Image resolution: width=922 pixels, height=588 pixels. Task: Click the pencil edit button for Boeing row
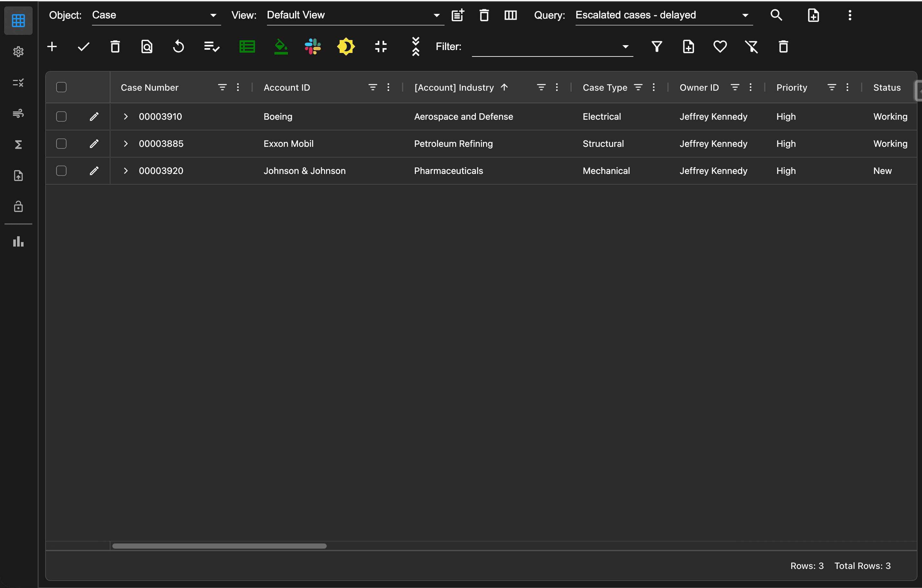click(94, 117)
